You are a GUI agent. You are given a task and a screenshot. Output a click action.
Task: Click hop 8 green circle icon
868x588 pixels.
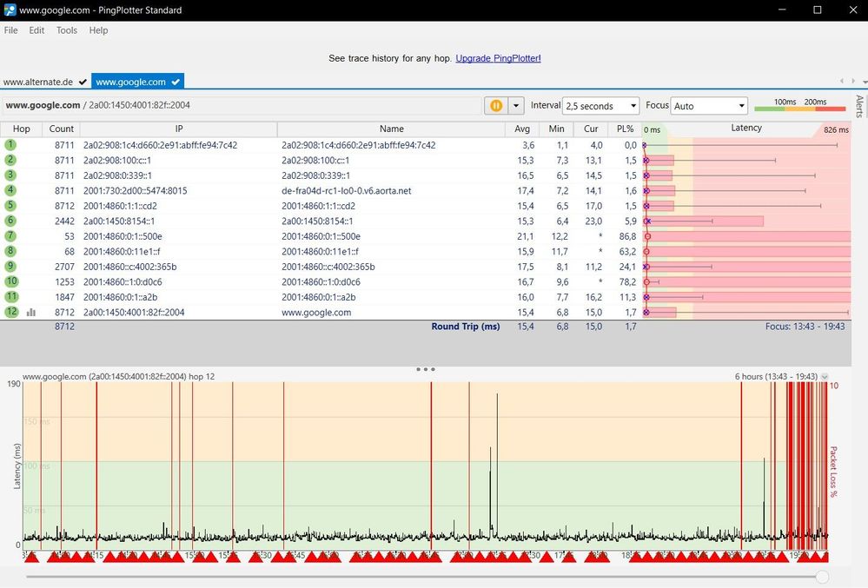(10, 251)
